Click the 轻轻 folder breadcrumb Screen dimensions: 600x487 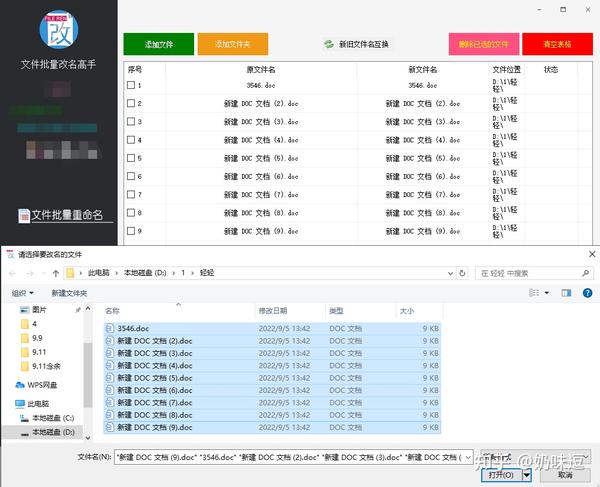[207, 273]
